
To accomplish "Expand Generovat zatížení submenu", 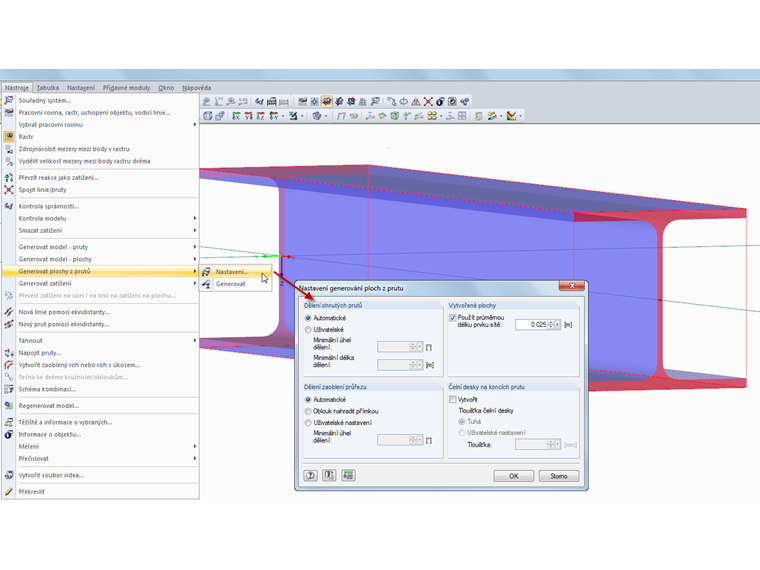I will pyautogui.click(x=195, y=283).
